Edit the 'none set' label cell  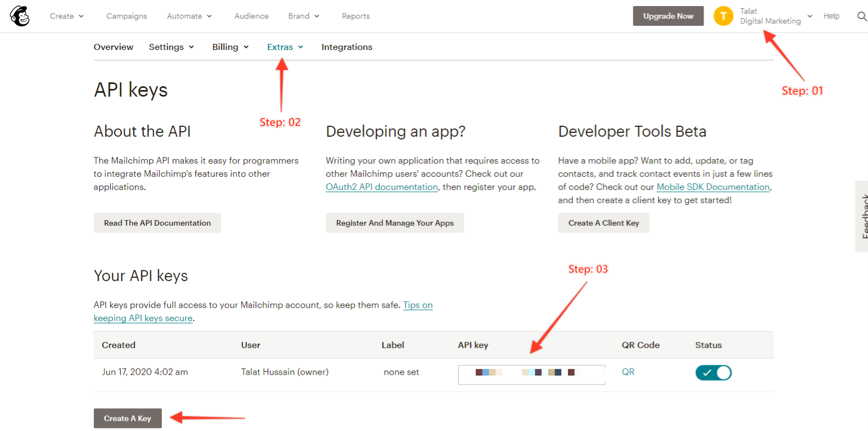(402, 372)
